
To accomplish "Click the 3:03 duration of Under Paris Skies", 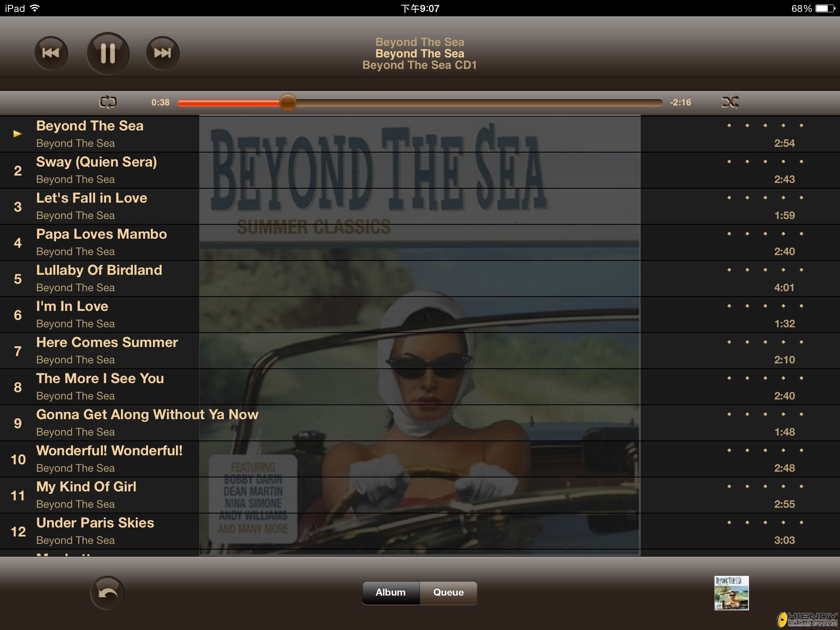I will pos(784,540).
